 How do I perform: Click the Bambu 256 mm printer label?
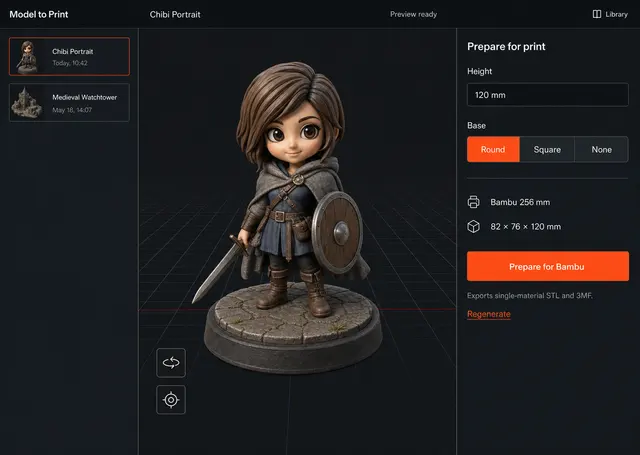pyautogui.click(x=520, y=202)
